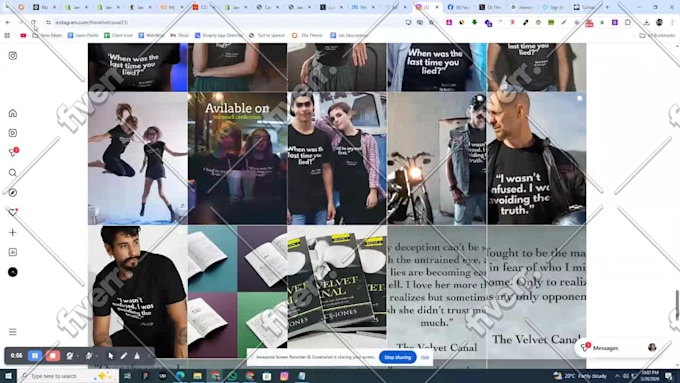The height and width of the screenshot is (383, 680).
Task: Create a new post with plus icon
Action: (x=13, y=232)
